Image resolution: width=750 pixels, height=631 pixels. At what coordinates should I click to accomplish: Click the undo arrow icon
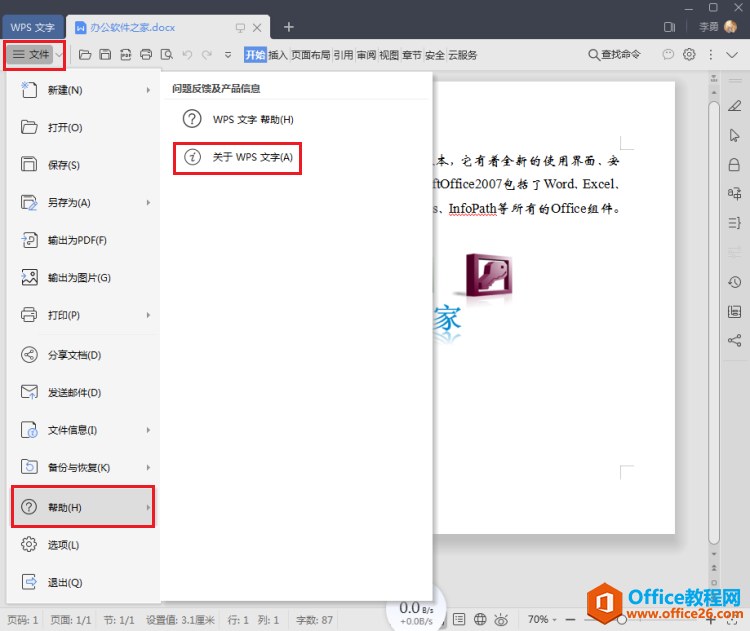click(187, 55)
